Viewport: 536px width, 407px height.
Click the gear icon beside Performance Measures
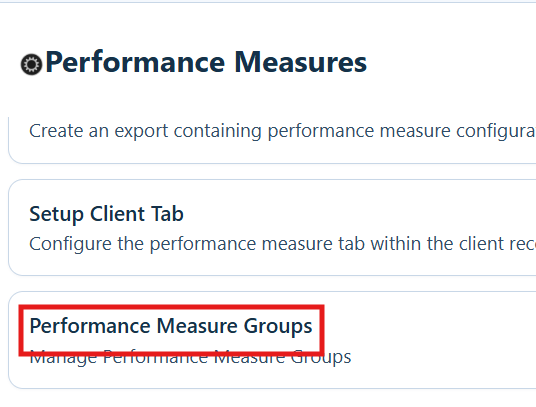pyautogui.click(x=31, y=64)
